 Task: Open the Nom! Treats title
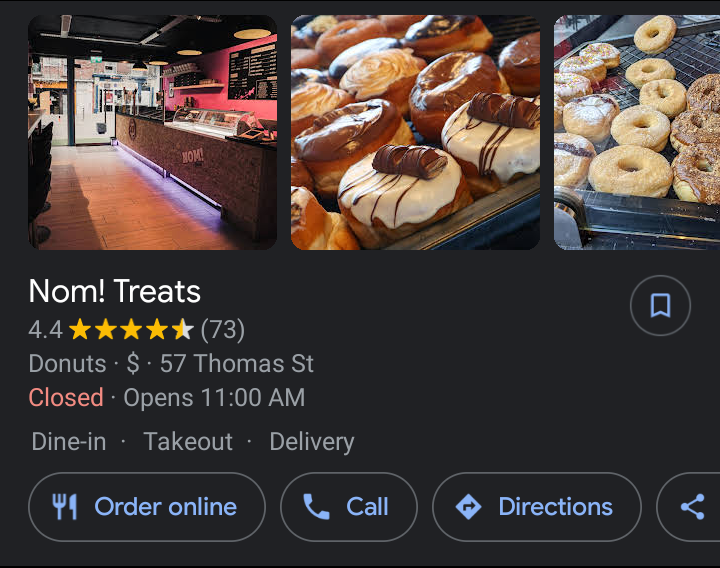(115, 291)
